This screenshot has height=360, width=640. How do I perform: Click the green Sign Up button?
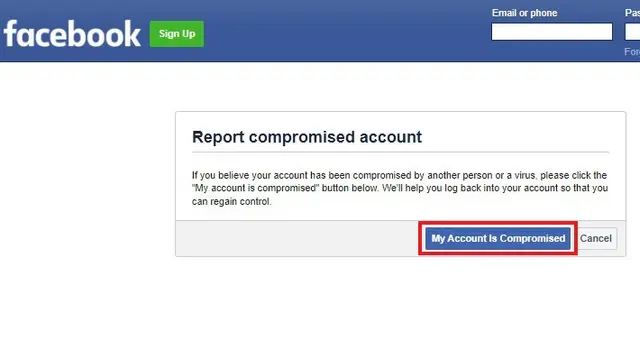point(177,34)
